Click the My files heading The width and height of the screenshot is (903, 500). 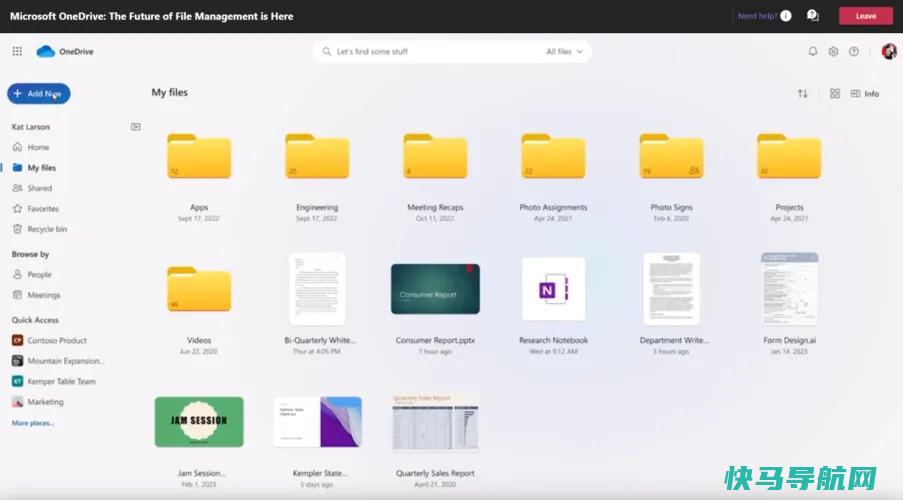click(169, 92)
